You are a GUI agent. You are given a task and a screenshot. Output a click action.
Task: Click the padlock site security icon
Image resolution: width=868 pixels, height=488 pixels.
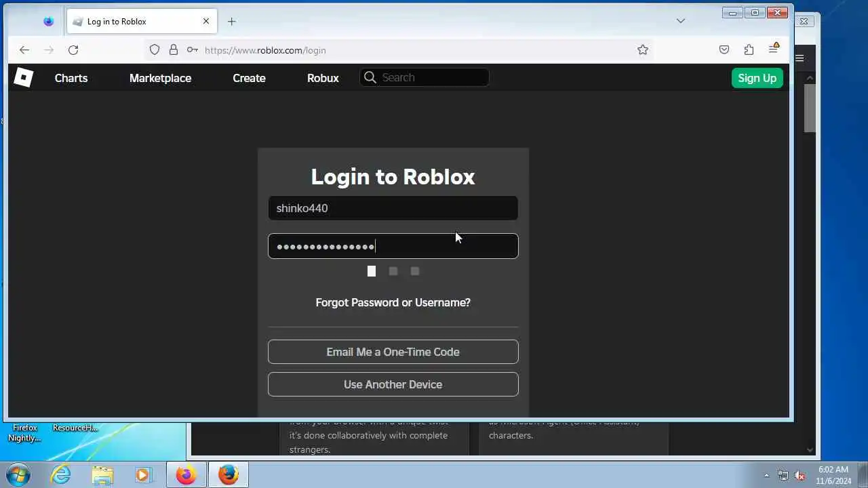coord(174,49)
